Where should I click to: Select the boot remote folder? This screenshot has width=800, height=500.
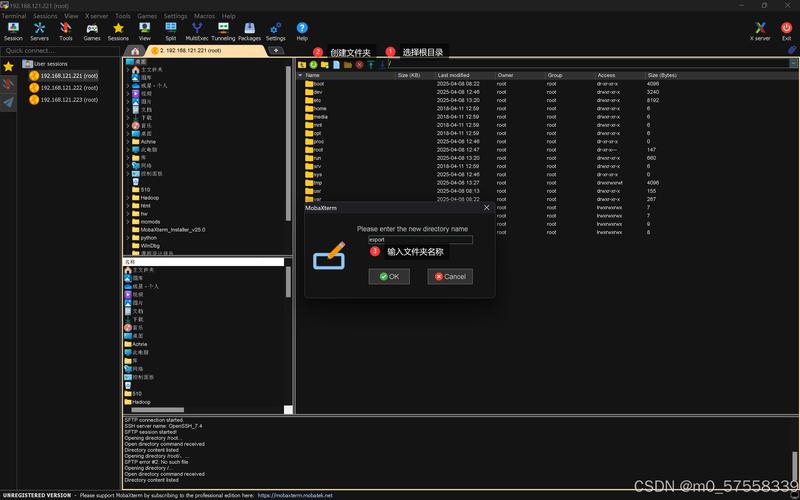pos(315,84)
